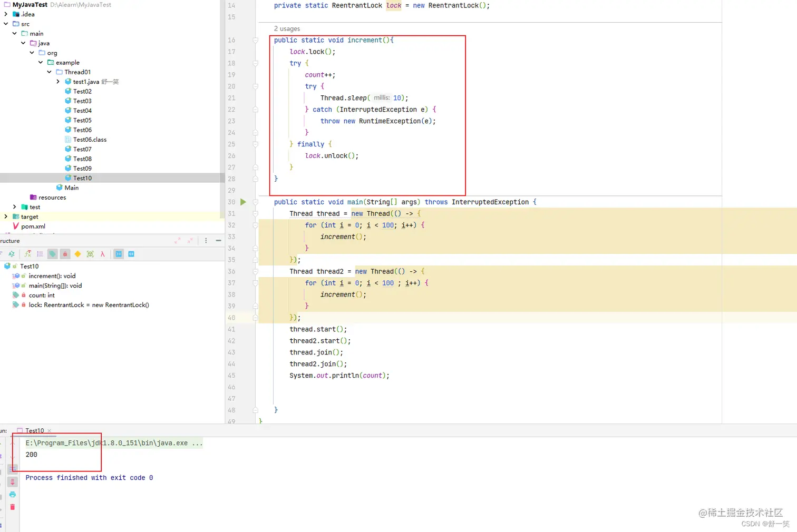Fold main method at line 30

coord(255,202)
